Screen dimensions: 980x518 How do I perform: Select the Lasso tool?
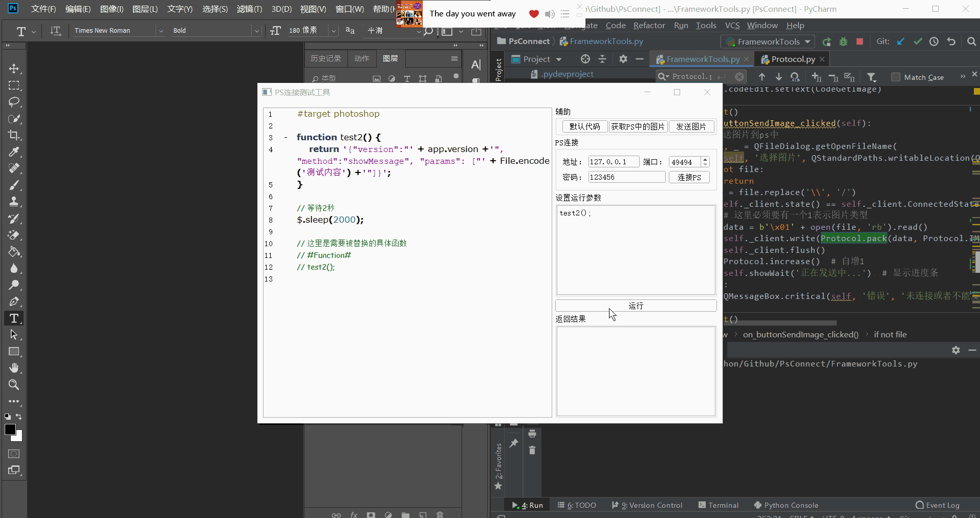pyautogui.click(x=14, y=102)
